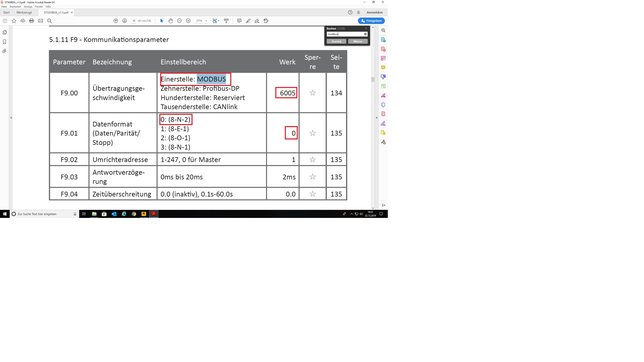Zoom out with the minus icon
Screen dimensions: 644x362
[179, 21]
